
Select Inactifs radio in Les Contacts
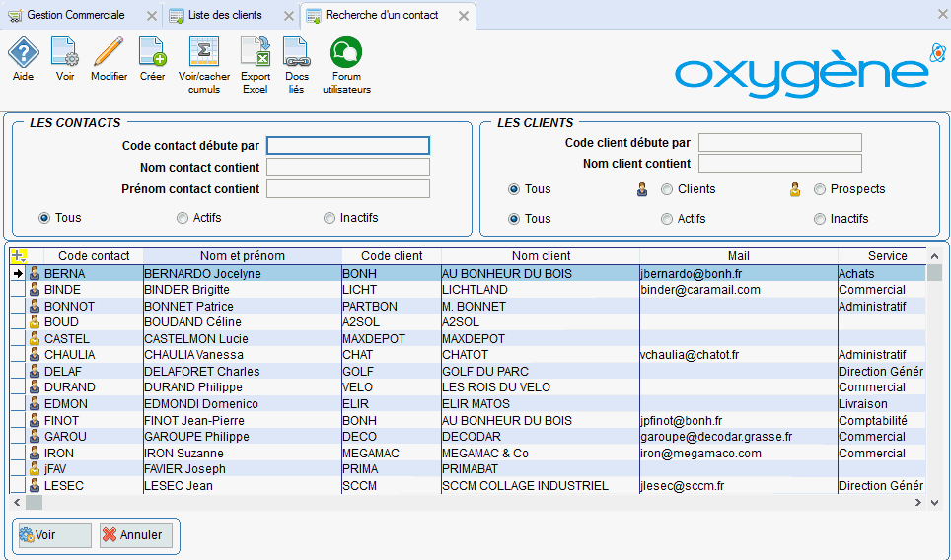(329, 218)
